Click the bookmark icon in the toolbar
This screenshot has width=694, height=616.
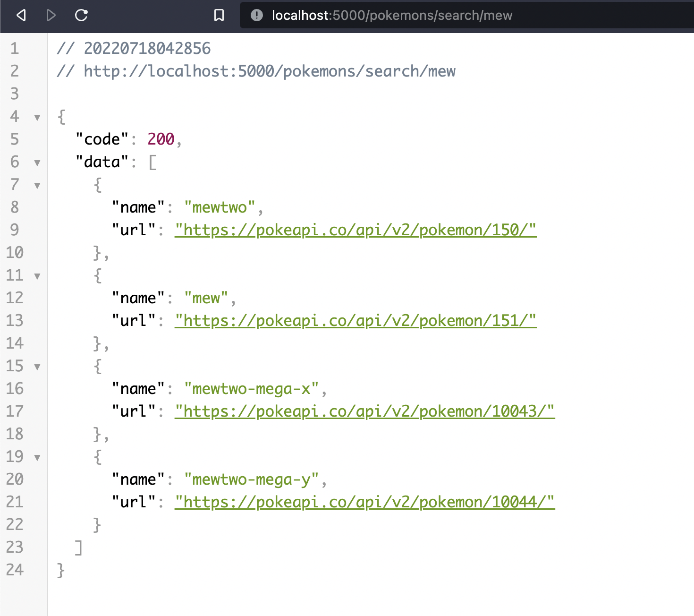click(219, 15)
